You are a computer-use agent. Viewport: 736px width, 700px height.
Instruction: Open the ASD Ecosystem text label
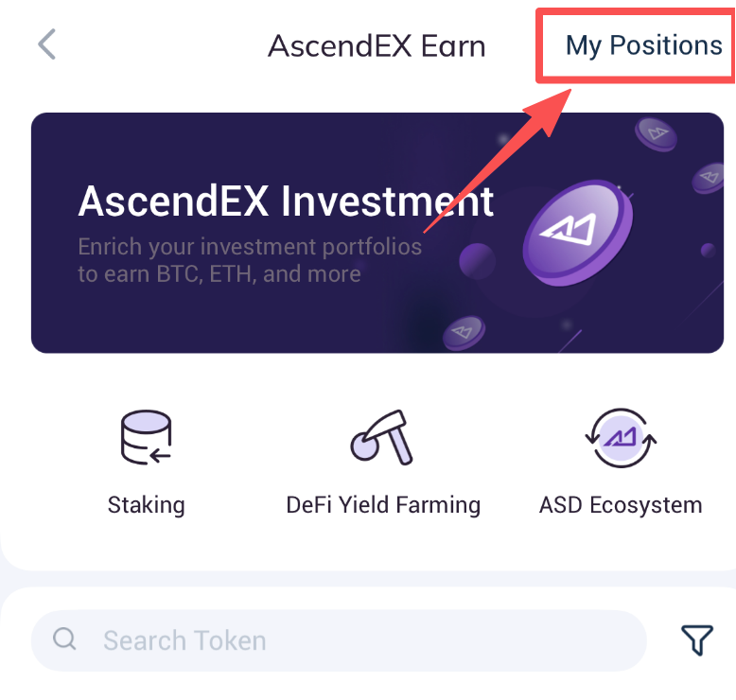pyautogui.click(x=621, y=504)
